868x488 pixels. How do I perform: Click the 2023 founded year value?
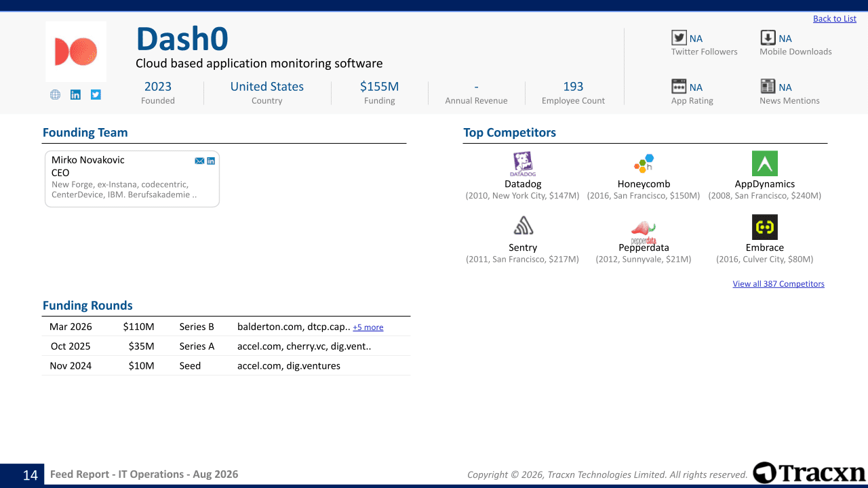coord(158,87)
